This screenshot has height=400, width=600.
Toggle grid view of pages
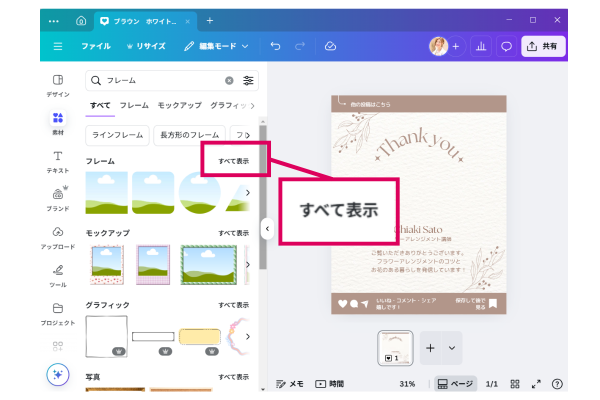point(515,383)
